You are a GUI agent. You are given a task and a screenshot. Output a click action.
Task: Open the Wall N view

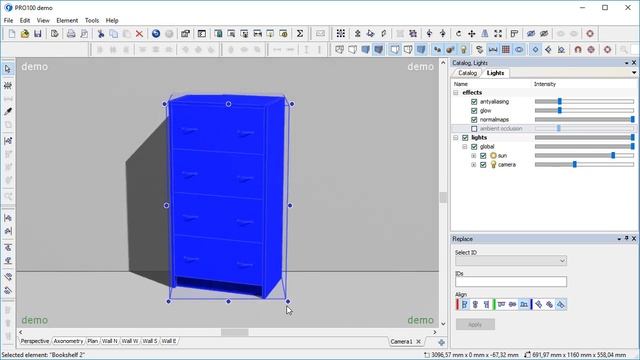tap(109, 341)
